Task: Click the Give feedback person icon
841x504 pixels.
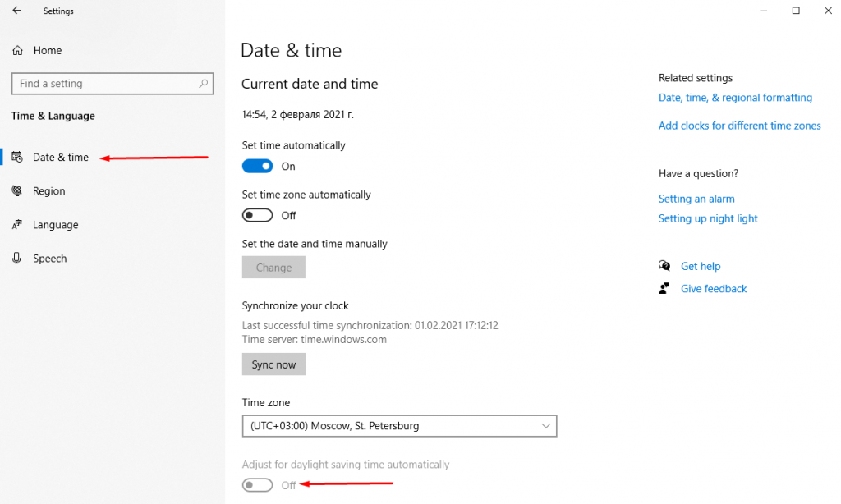Action: [x=664, y=289]
